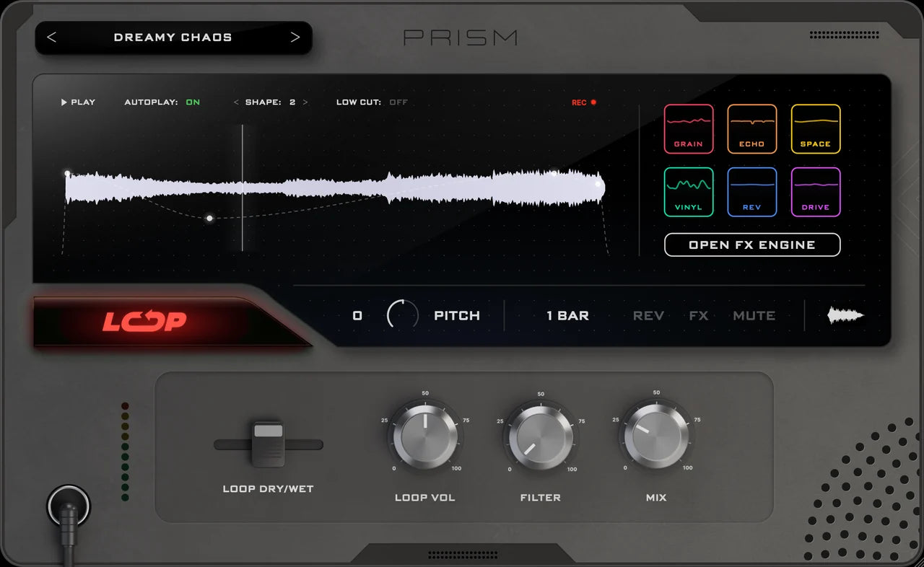The width and height of the screenshot is (924, 567).
Task: Open the DREAMY CHAOS preset selector
Action: [x=173, y=38]
